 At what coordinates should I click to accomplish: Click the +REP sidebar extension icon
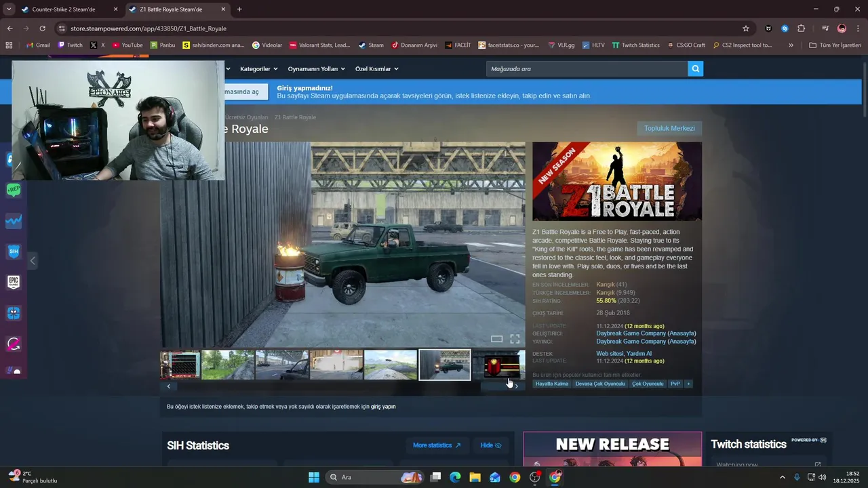14,190
